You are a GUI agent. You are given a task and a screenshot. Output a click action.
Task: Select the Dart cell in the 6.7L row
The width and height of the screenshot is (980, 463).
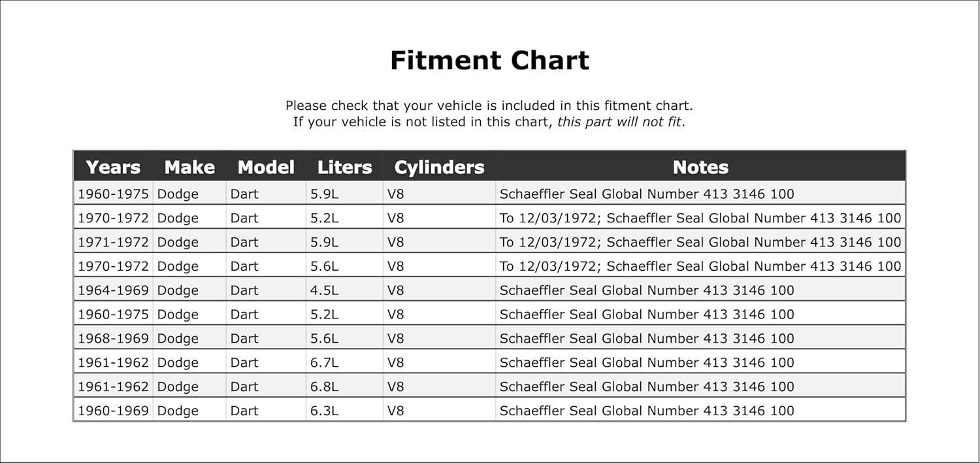pos(244,362)
